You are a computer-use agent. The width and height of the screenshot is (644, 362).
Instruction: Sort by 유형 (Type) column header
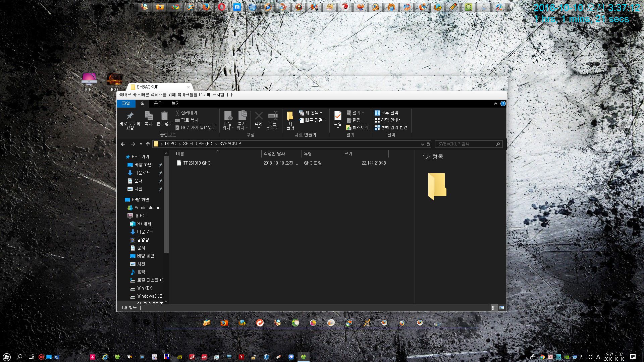321,154
